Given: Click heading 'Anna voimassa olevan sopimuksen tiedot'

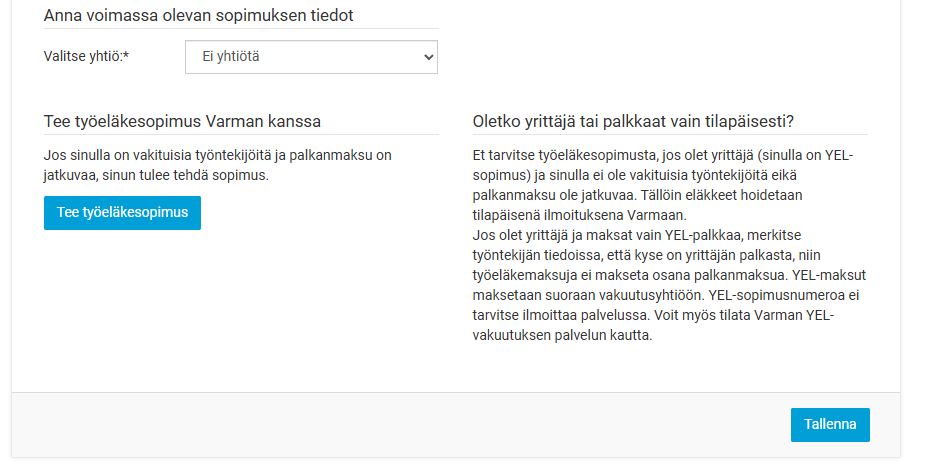Looking at the screenshot, I should pyautogui.click(x=199, y=15).
